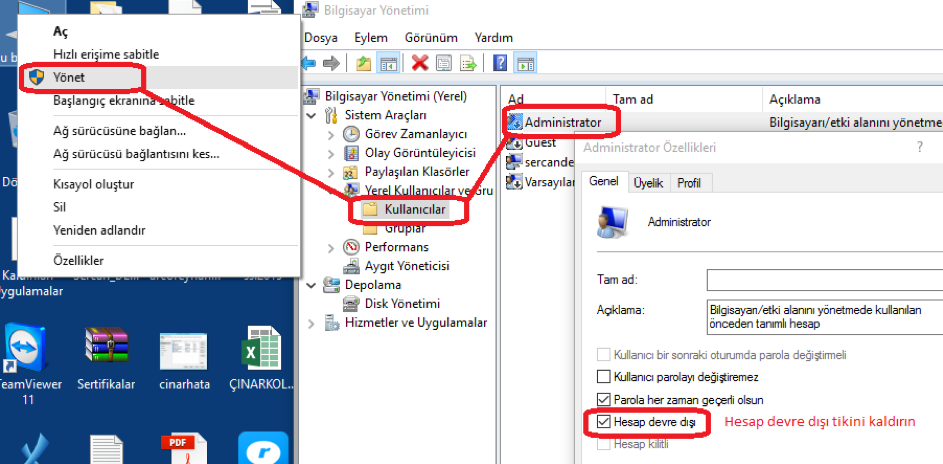
Task: Choose Özellikler from the context menu
Action: point(158,261)
